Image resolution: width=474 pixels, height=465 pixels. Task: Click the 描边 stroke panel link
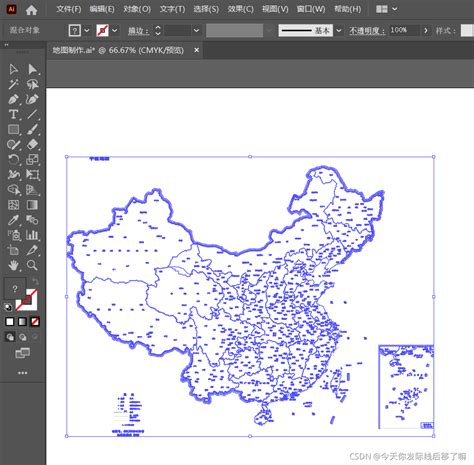(x=138, y=31)
